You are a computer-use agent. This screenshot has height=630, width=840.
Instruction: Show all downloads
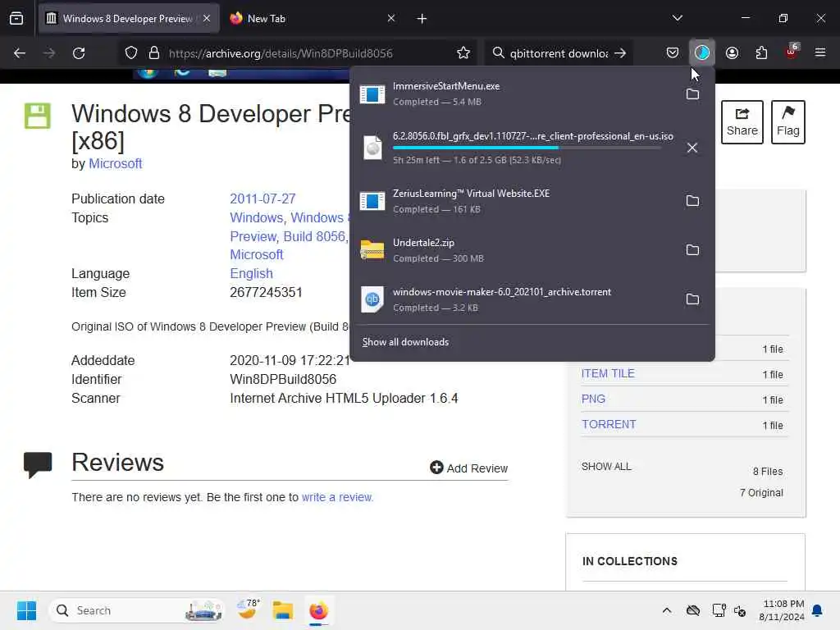pyautogui.click(x=405, y=342)
